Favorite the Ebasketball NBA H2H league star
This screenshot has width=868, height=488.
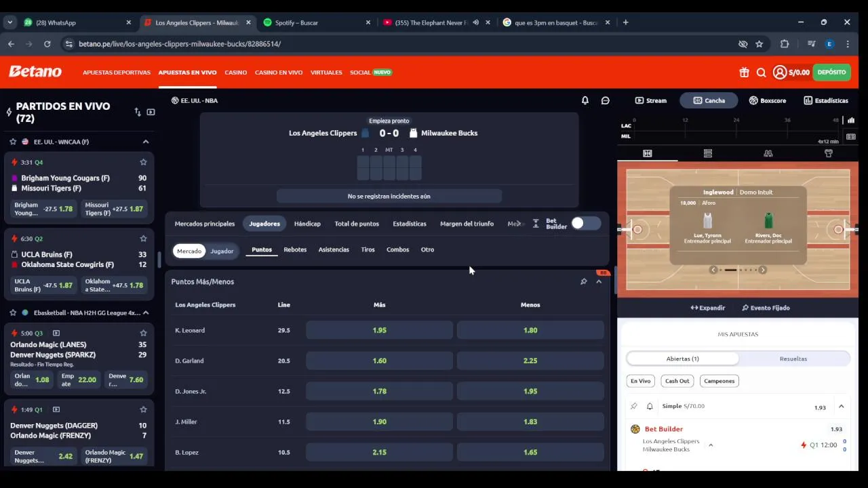pos(13,312)
